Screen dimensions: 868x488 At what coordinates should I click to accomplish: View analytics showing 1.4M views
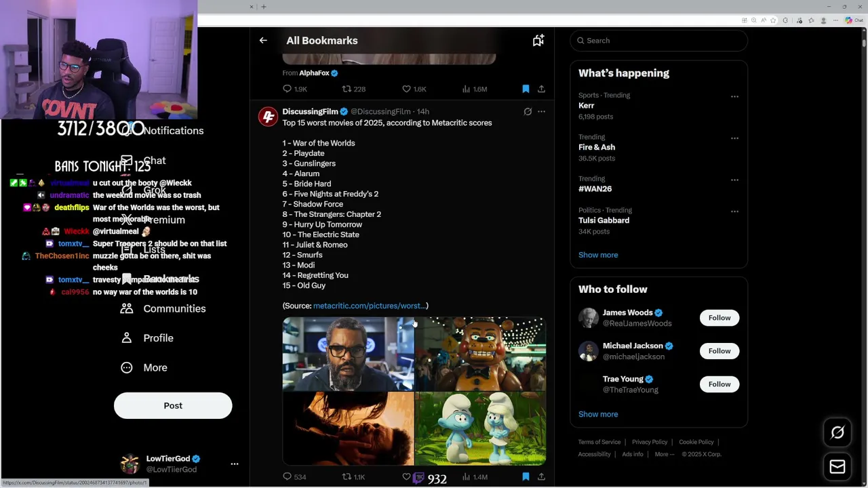click(x=475, y=477)
